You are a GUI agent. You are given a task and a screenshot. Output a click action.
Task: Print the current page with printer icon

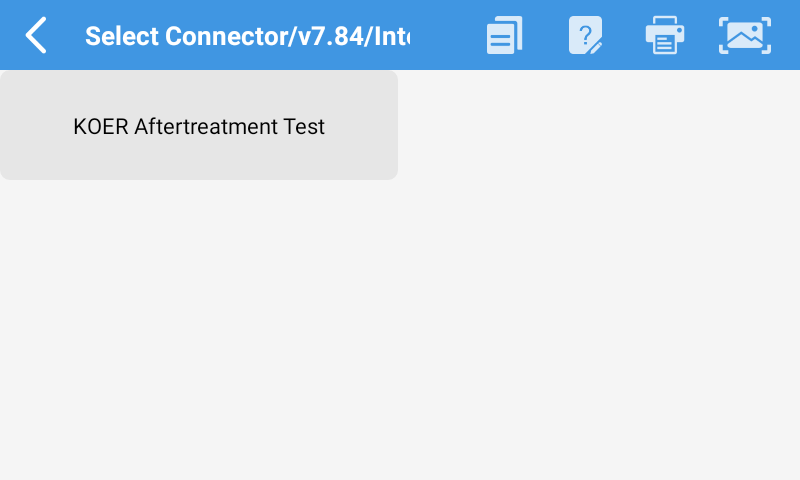665,35
